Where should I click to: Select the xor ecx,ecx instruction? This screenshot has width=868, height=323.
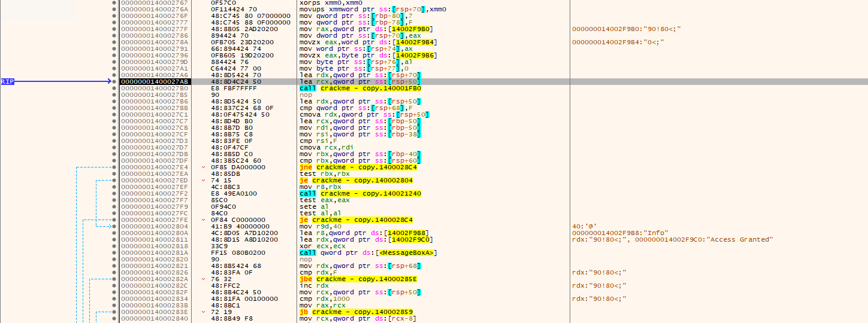coord(320,246)
